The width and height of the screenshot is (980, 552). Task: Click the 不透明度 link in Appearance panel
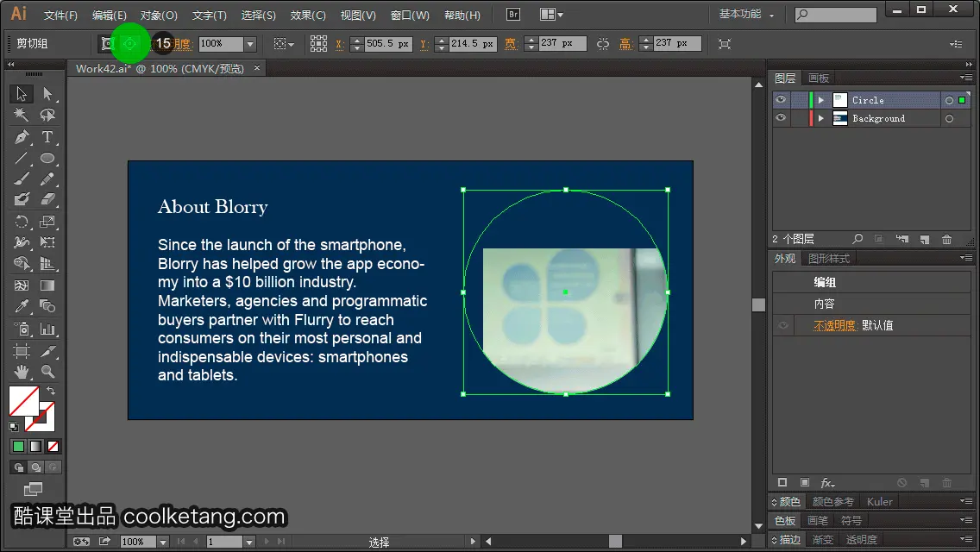[835, 325]
